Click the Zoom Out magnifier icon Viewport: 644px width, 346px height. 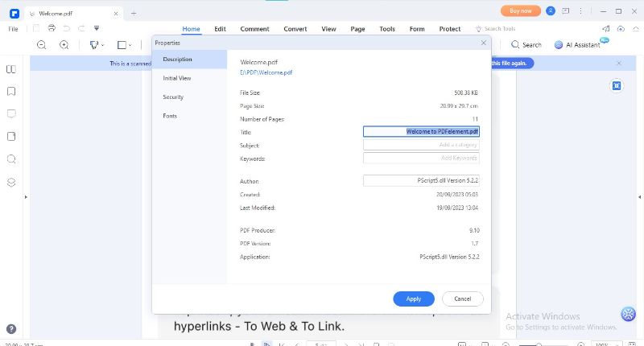(42, 45)
